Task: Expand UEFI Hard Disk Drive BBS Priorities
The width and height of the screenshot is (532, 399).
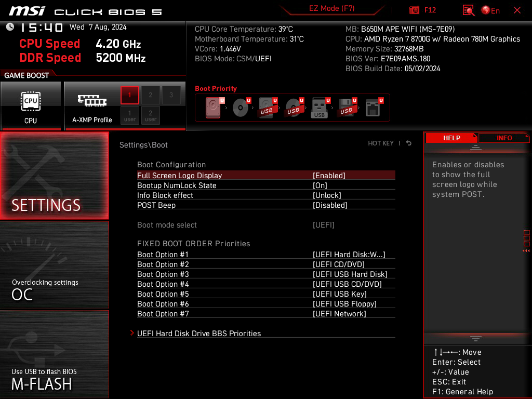Action: [266, 334]
